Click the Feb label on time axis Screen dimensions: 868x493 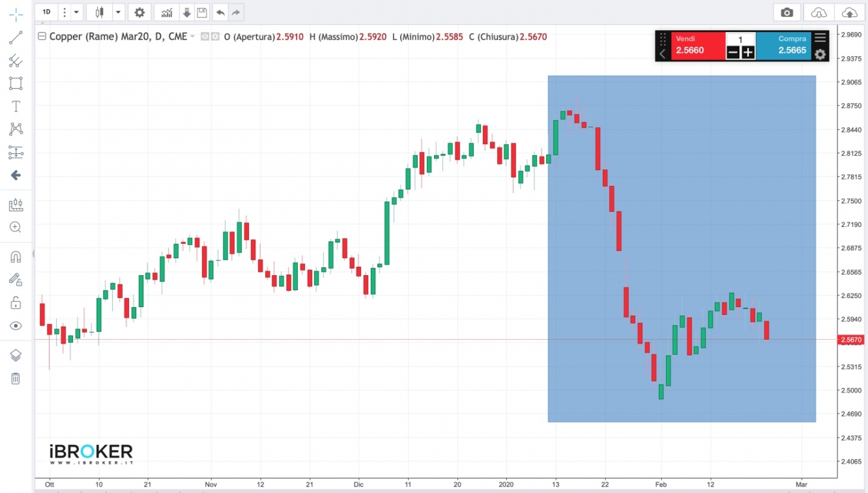661,485
